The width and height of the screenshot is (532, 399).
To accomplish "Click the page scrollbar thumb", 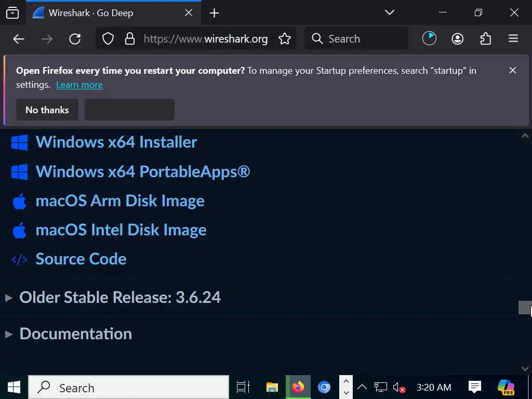I will point(525,308).
